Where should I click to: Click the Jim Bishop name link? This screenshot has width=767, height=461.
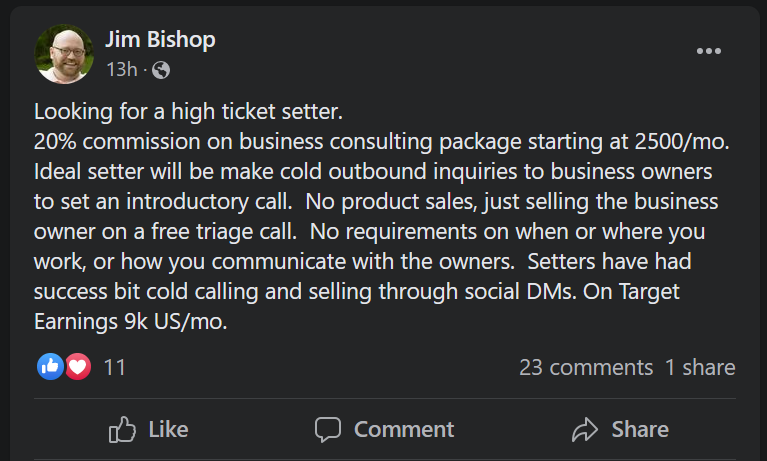160,40
